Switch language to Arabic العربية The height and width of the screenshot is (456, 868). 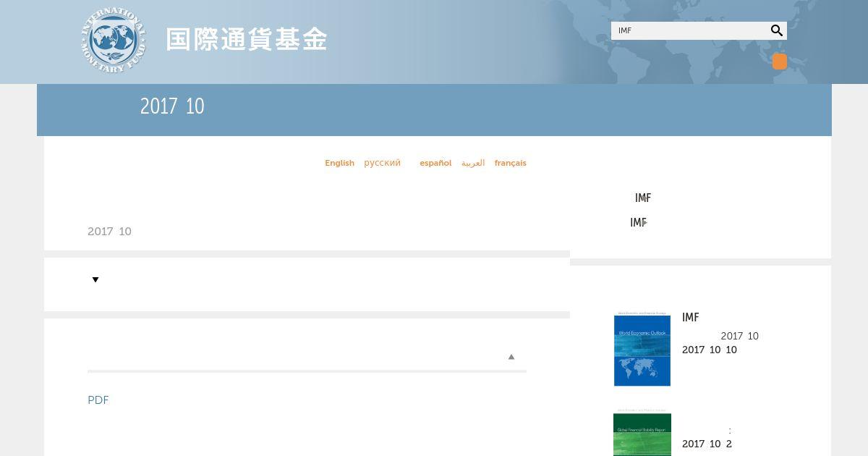[x=473, y=163]
